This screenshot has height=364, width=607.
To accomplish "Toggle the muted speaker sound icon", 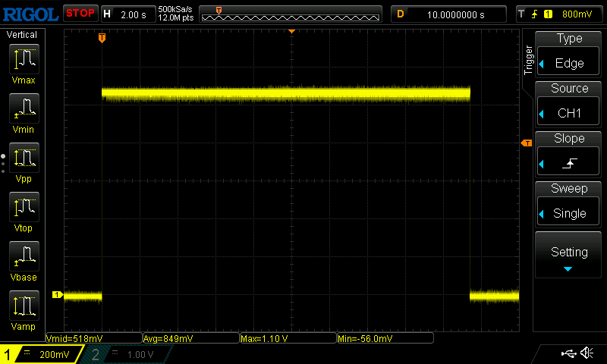I will (x=587, y=353).
